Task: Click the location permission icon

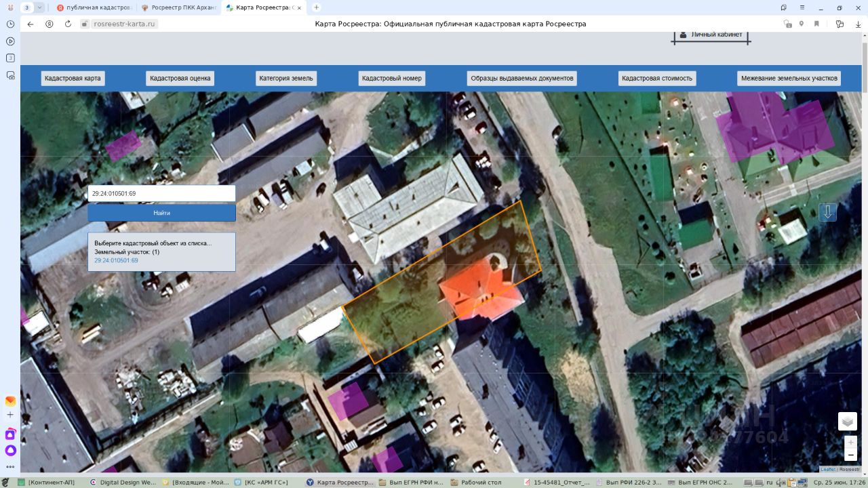Action: pyautogui.click(x=802, y=24)
